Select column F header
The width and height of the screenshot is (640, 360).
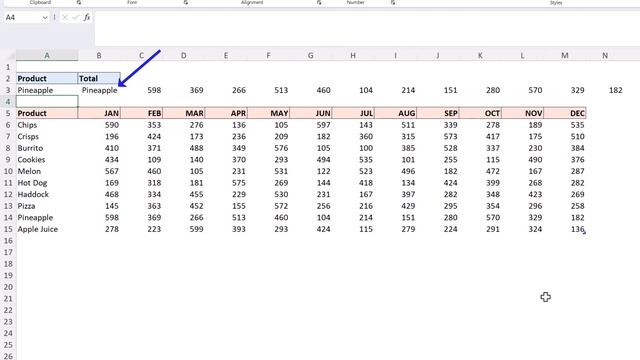point(268,55)
